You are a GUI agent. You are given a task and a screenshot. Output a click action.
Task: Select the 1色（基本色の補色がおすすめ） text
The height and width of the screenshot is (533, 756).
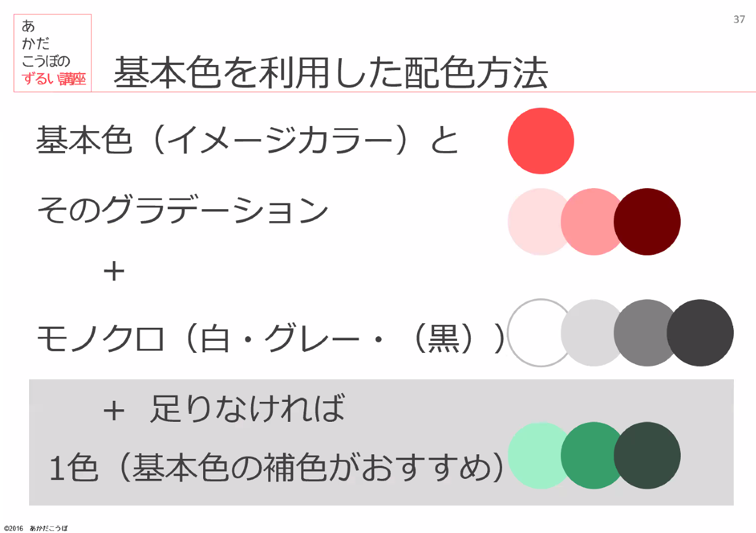(x=277, y=467)
